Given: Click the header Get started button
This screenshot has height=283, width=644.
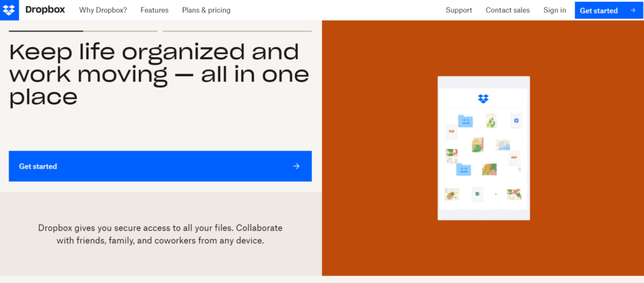Looking at the screenshot, I should click(x=609, y=10).
